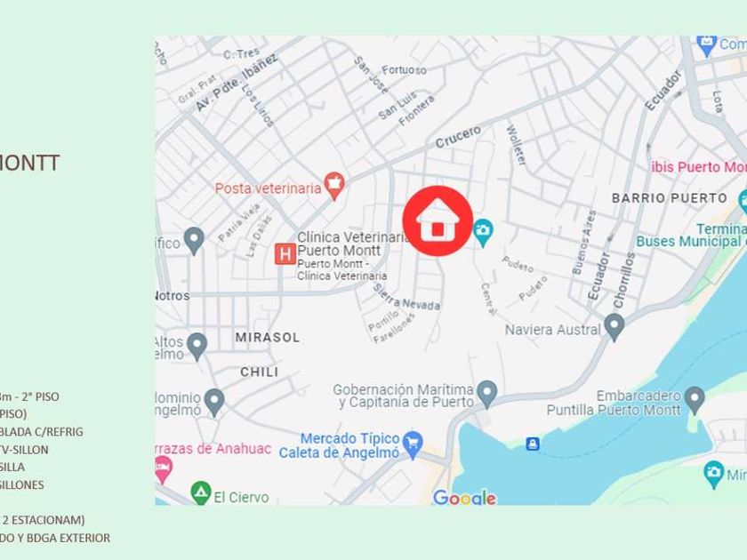Click the MIRASOL neighborhood label

click(x=268, y=338)
